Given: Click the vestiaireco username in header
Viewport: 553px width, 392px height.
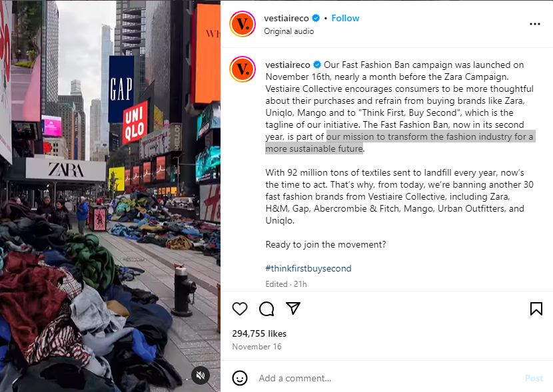Looking at the screenshot, I should click(x=286, y=19).
